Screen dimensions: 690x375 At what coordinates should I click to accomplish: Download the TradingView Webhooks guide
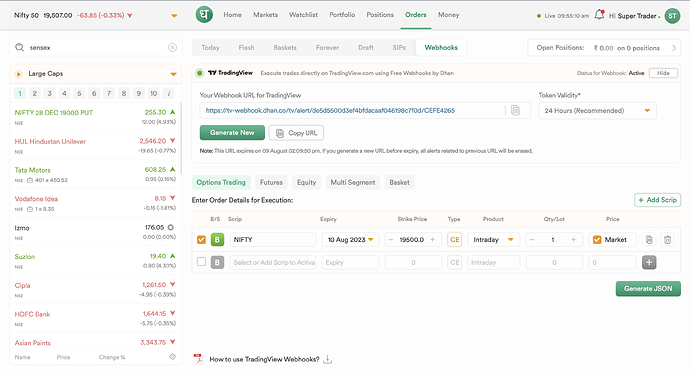(x=327, y=360)
